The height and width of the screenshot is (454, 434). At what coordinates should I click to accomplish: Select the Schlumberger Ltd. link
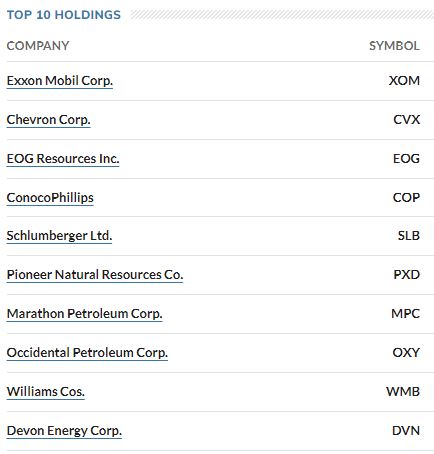click(x=59, y=236)
